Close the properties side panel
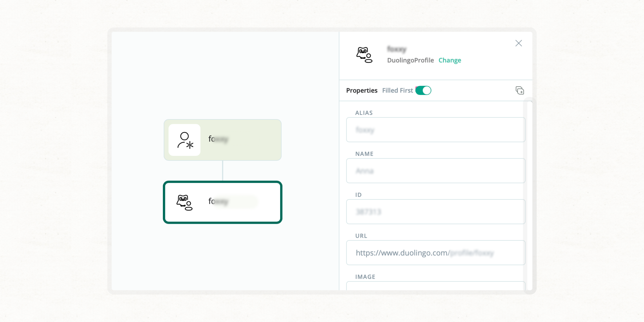The height and width of the screenshot is (322, 644). [x=518, y=43]
